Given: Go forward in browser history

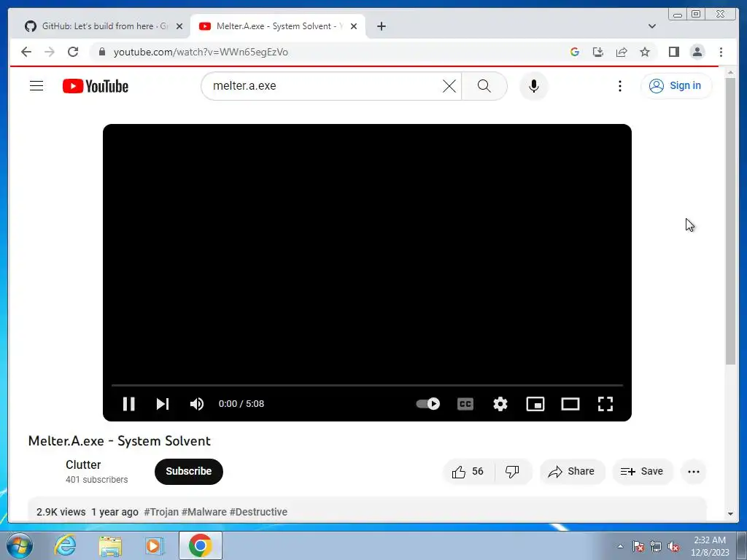Looking at the screenshot, I should (50, 52).
